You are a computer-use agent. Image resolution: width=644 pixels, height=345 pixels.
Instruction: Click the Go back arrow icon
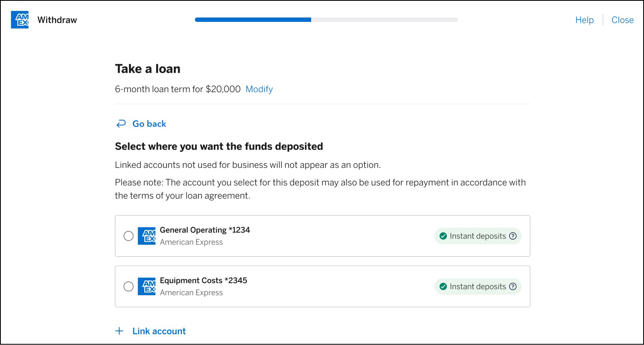point(120,123)
